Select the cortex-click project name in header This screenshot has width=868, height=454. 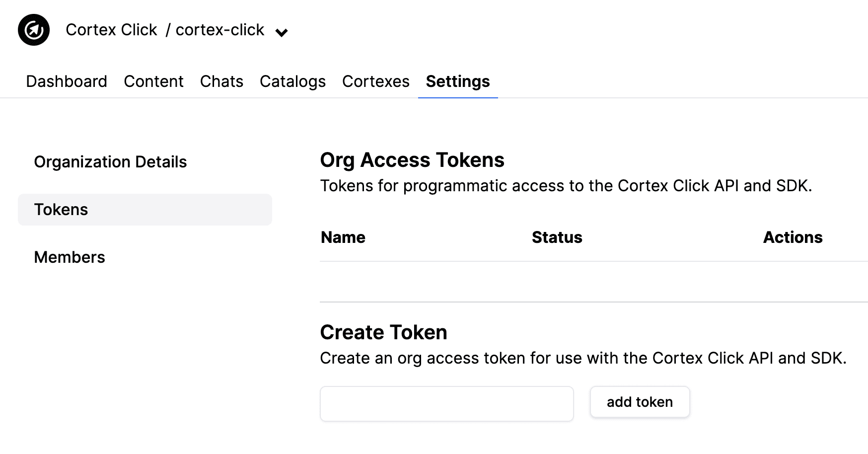click(x=220, y=30)
